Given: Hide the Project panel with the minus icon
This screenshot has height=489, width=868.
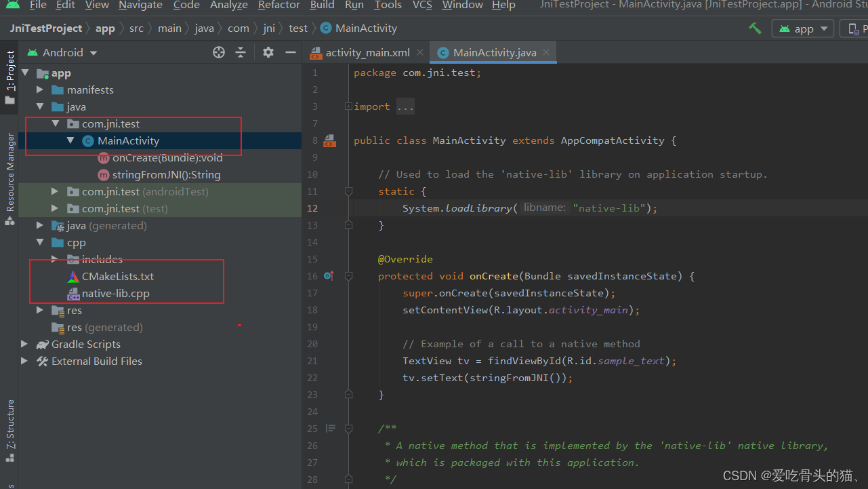Looking at the screenshot, I should pos(291,52).
